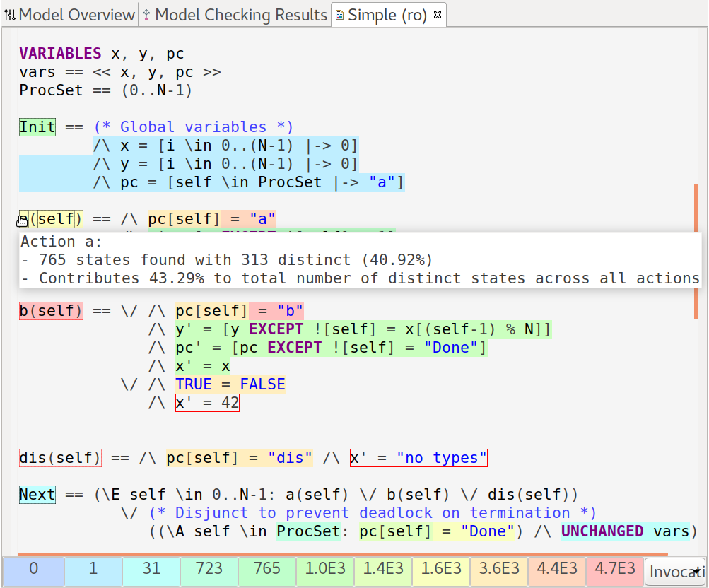Click the Model Overview tab icon
This screenshot has width=709, height=588.
point(10,15)
